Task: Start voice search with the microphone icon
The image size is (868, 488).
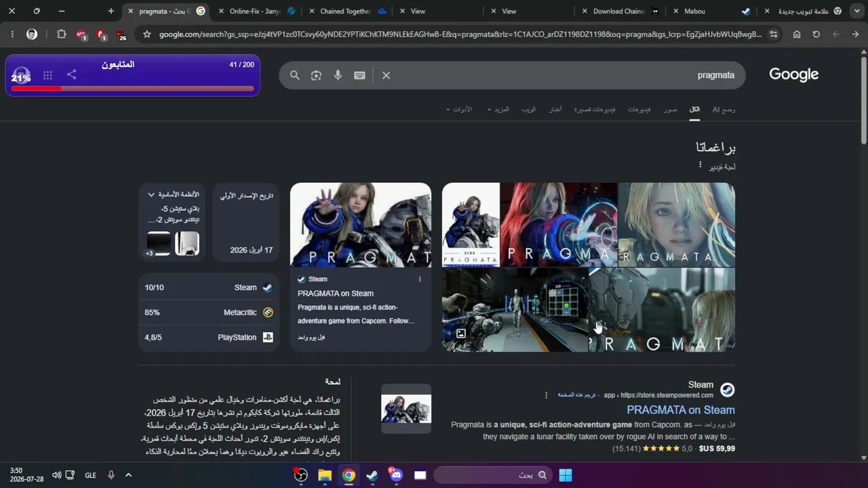Action: click(338, 75)
